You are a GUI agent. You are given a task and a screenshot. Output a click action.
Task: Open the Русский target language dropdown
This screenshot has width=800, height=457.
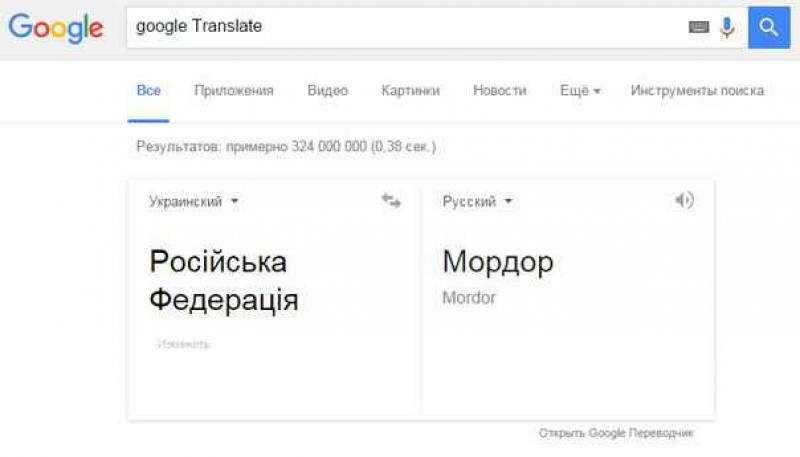click(477, 201)
